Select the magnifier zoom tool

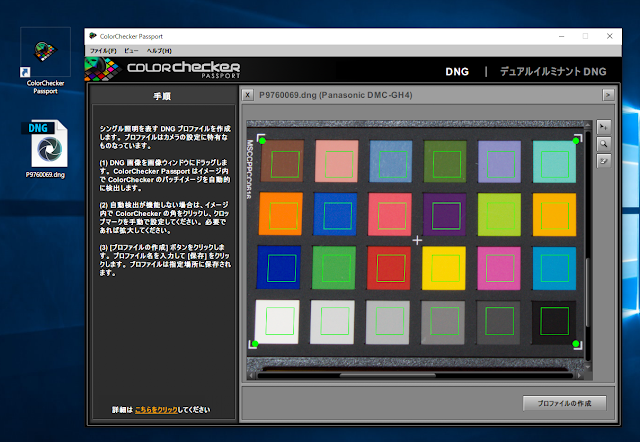tap(603, 144)
